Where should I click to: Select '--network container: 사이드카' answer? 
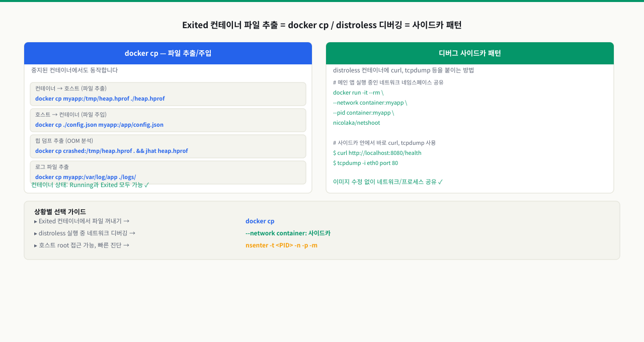[x=288, y=233]
